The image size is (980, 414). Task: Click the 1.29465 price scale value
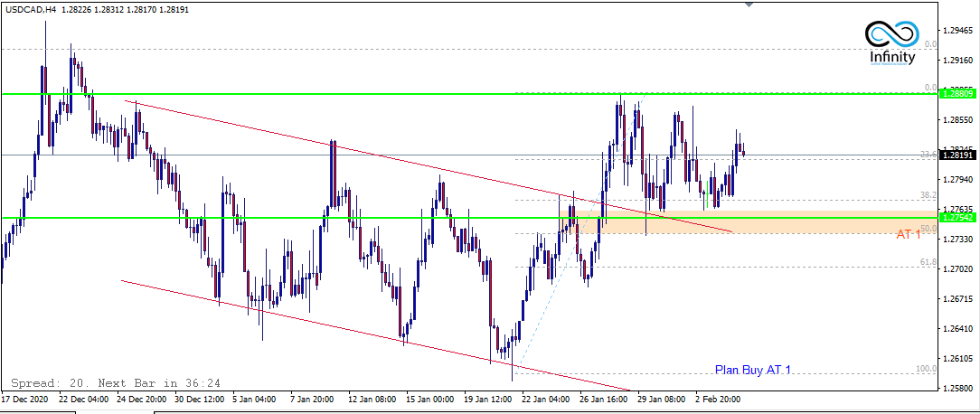[957, 31]
